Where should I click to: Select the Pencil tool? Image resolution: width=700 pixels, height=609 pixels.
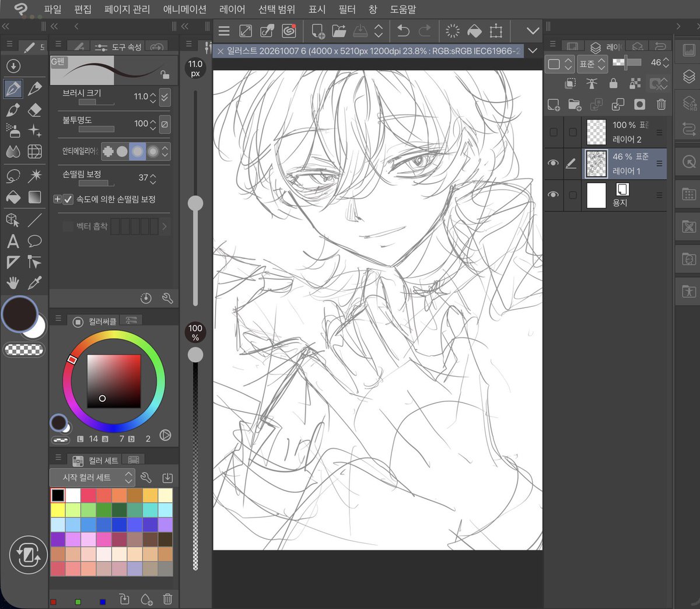pos(34,89)
